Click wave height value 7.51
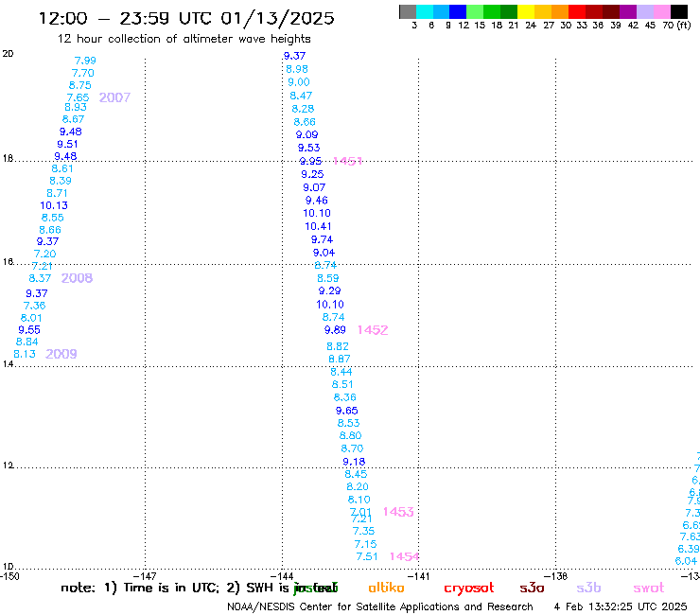 [367, 556]
